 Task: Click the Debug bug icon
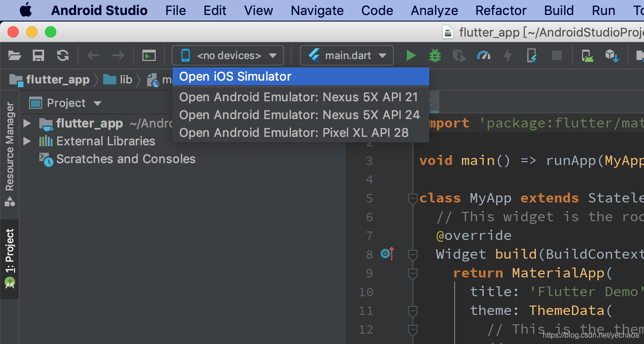[x=435, y=56]
